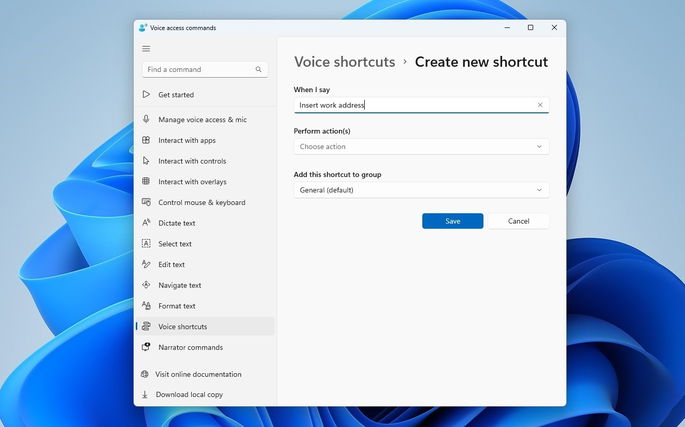Select Edit text in the sidebar
The width and height of the screenshot is (685, 427).
pyautogui.click(x=172, y=265)
